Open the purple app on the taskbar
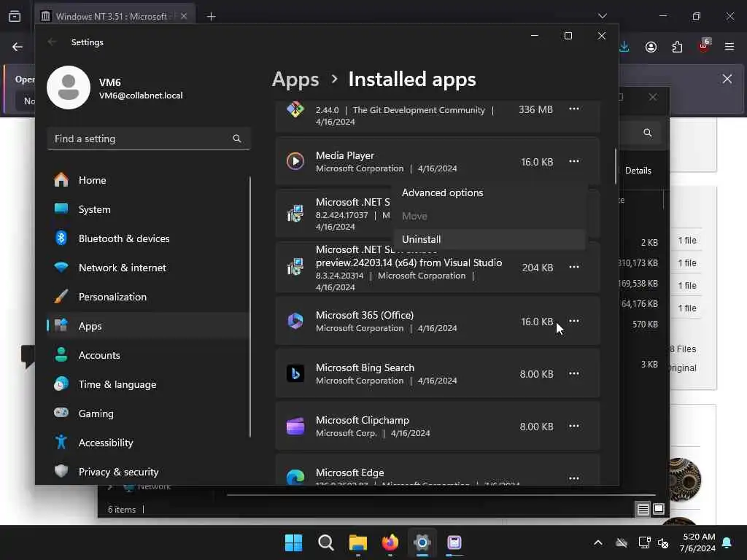The image size is (747, 560). [x=454, y=542]
